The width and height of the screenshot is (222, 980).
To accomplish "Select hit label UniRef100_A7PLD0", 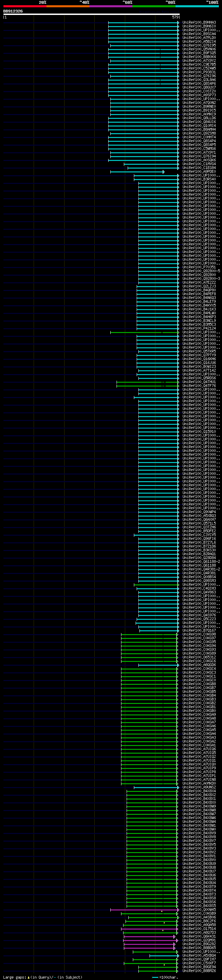I will 199,38.
